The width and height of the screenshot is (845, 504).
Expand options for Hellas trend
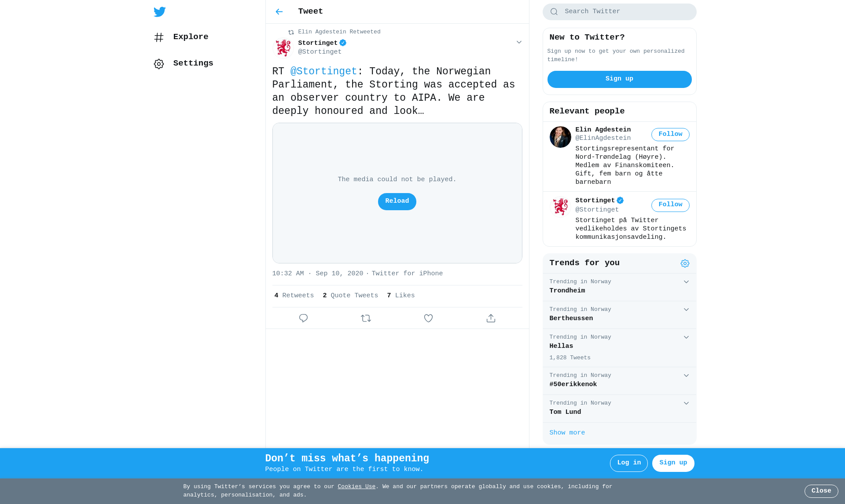tap(686, 337)
